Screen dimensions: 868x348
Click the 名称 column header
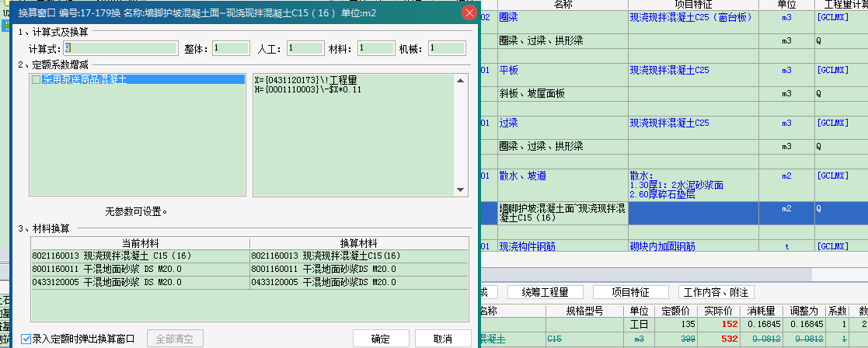pos(563,5)
